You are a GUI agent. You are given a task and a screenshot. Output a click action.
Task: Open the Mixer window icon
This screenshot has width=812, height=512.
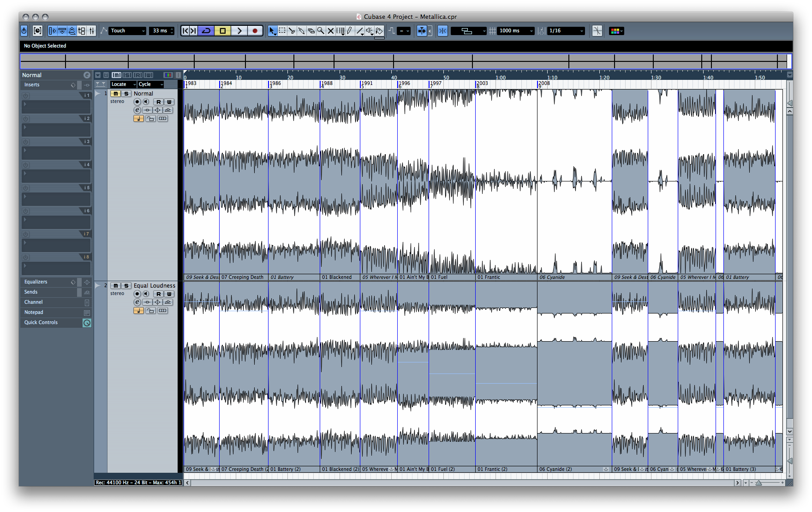91,31
